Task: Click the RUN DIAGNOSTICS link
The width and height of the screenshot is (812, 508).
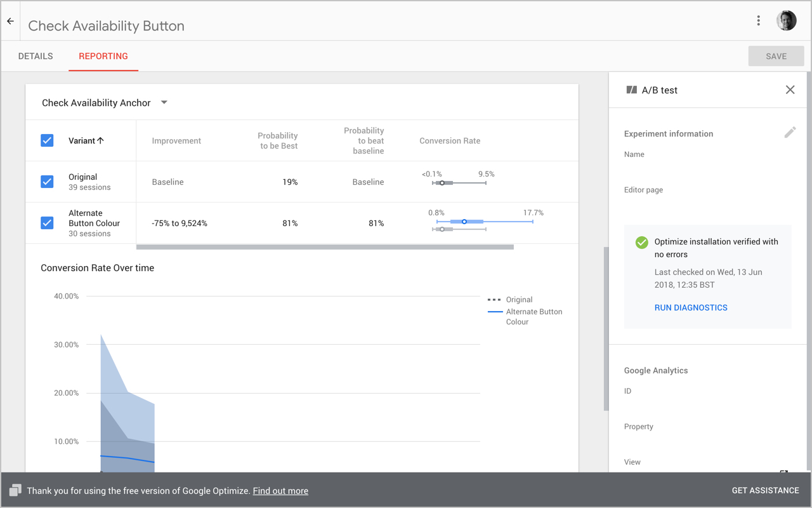Action: click(x=691, y=307)
